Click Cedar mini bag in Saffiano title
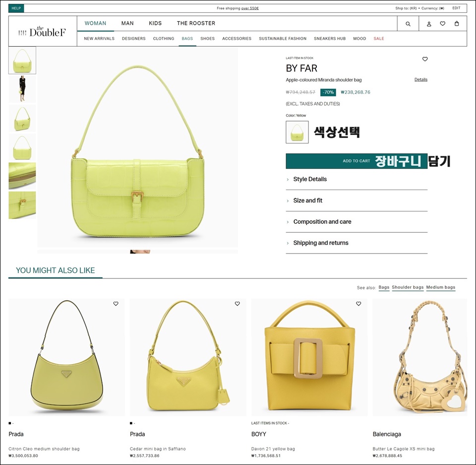Viewport: 476px width, 465px height. tap(158, 449)
